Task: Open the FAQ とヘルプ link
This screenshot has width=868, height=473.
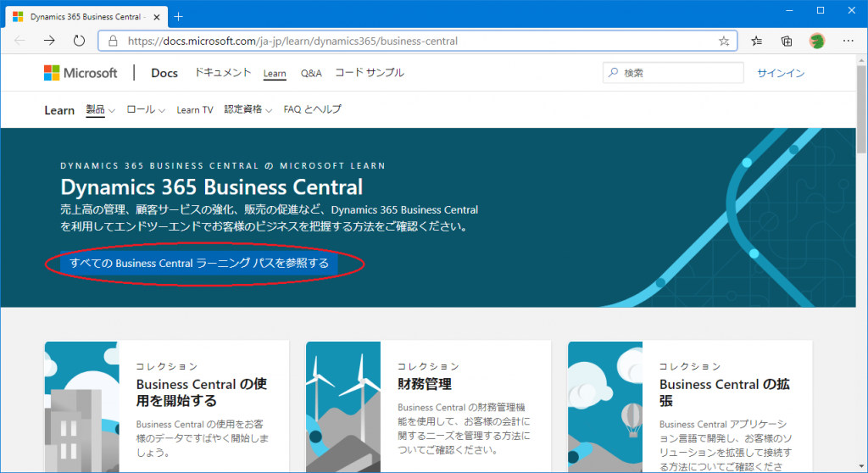Action: pyautogui.click(x=312, y=109)
